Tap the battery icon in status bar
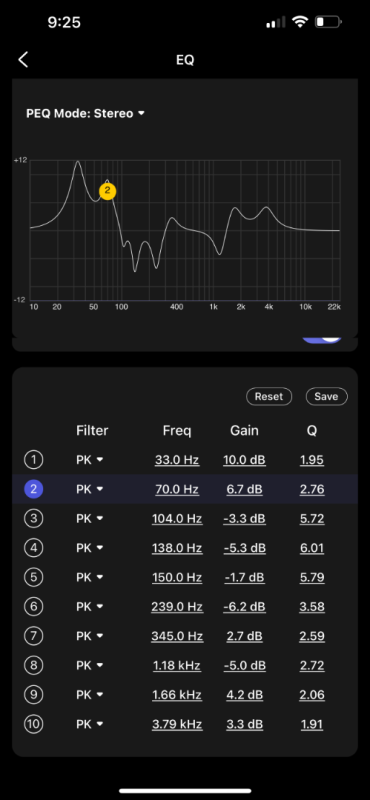The image size is (370, 800). pyautogui.click(x=328, y=22)
